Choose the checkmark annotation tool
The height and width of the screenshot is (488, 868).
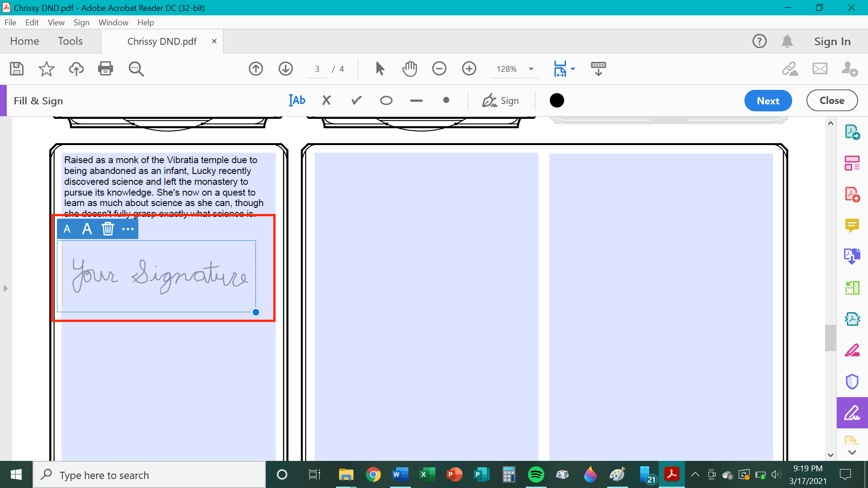[x=356, y=100]
